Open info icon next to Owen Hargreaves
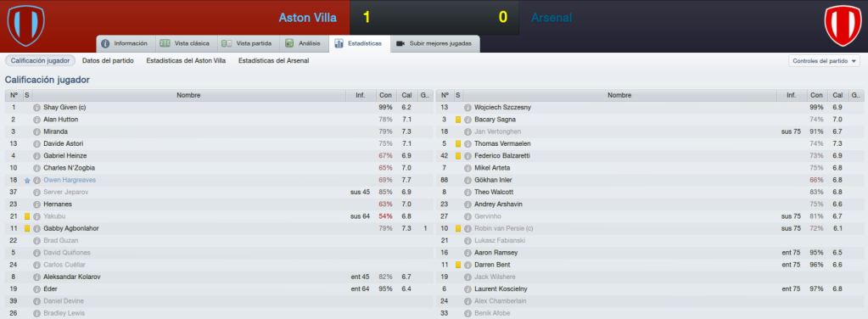The image size is (868, 319). pyautogui.click(x=36, y=180)
